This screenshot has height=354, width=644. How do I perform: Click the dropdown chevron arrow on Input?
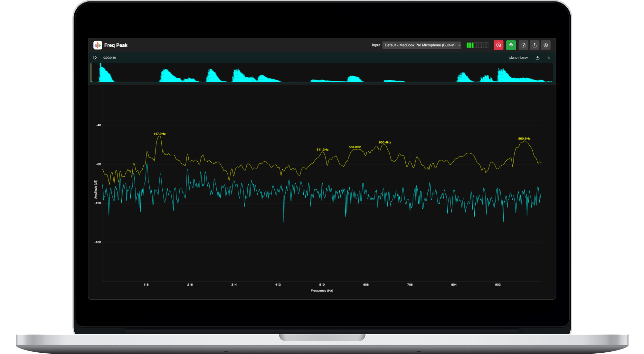(459, 45)
